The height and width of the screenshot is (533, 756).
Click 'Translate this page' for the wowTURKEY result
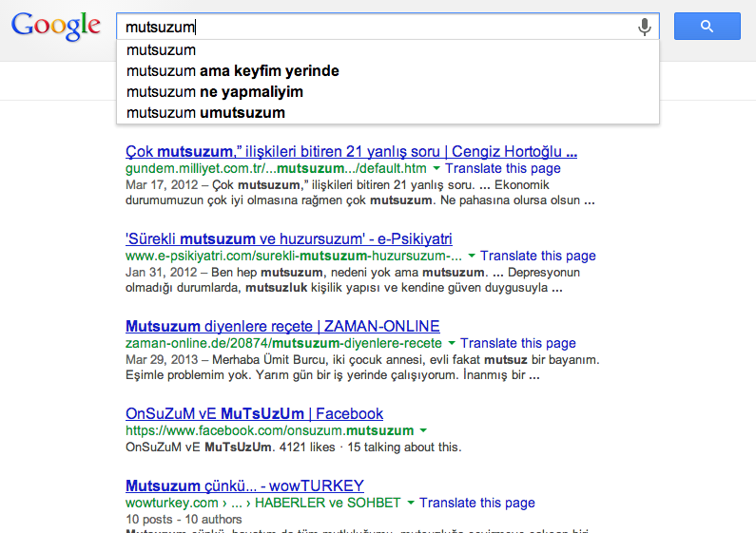[x=476, y=503]
